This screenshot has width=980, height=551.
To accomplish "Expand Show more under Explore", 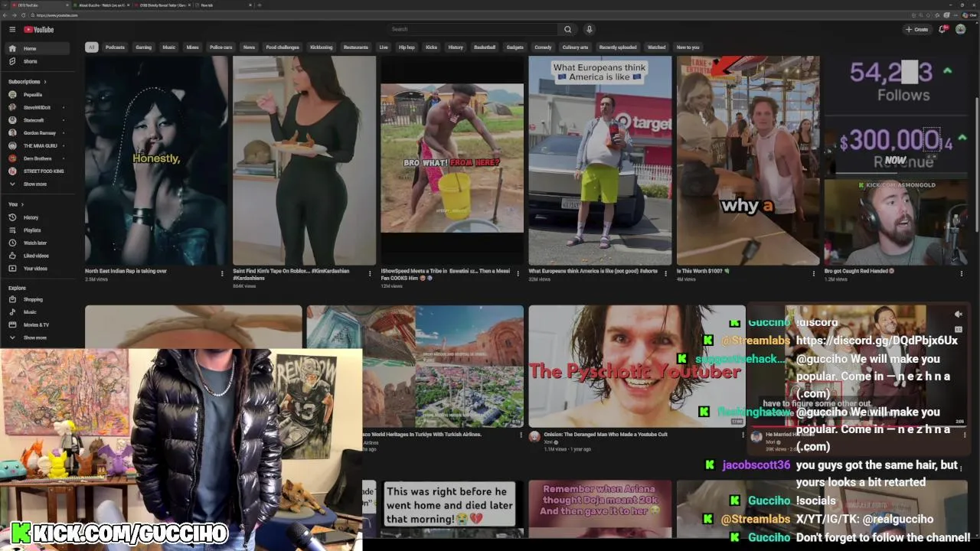I will (x=37, y=337).
